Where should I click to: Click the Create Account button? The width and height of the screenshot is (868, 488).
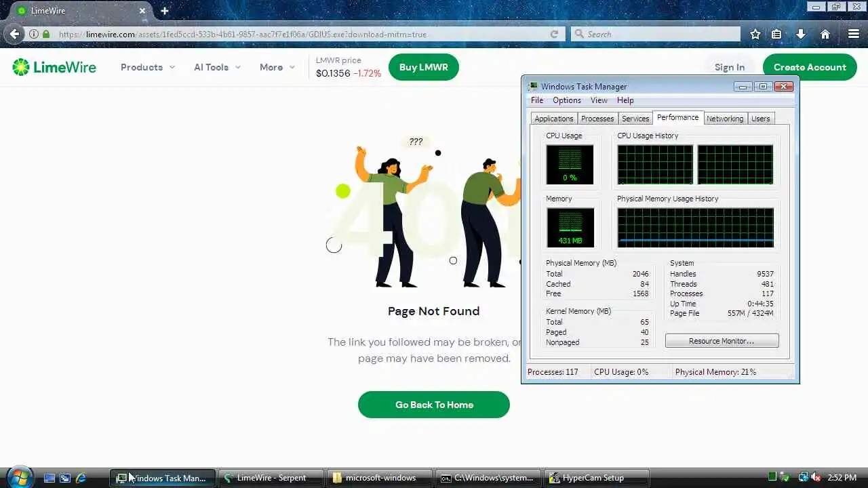pos(810,67)
